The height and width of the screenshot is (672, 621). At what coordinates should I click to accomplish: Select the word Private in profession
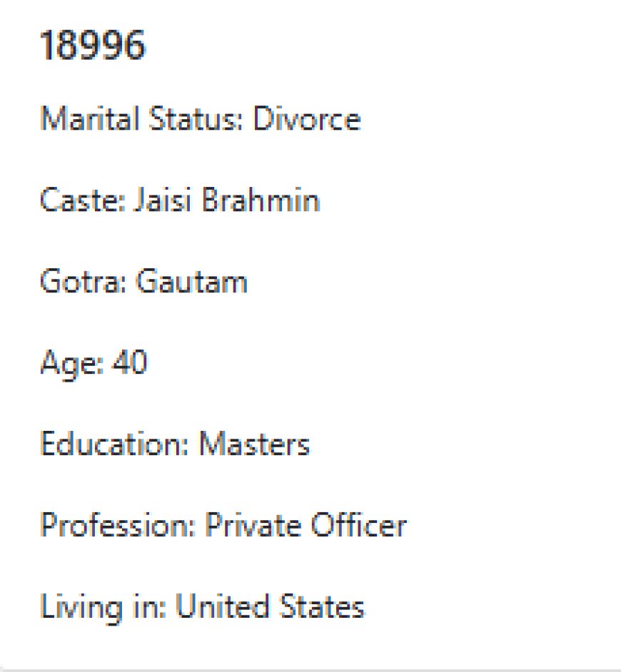click(253, 525)
